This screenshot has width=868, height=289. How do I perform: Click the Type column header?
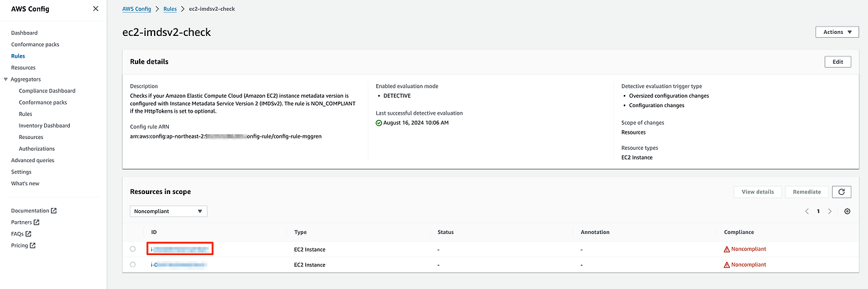click(300, 232)
